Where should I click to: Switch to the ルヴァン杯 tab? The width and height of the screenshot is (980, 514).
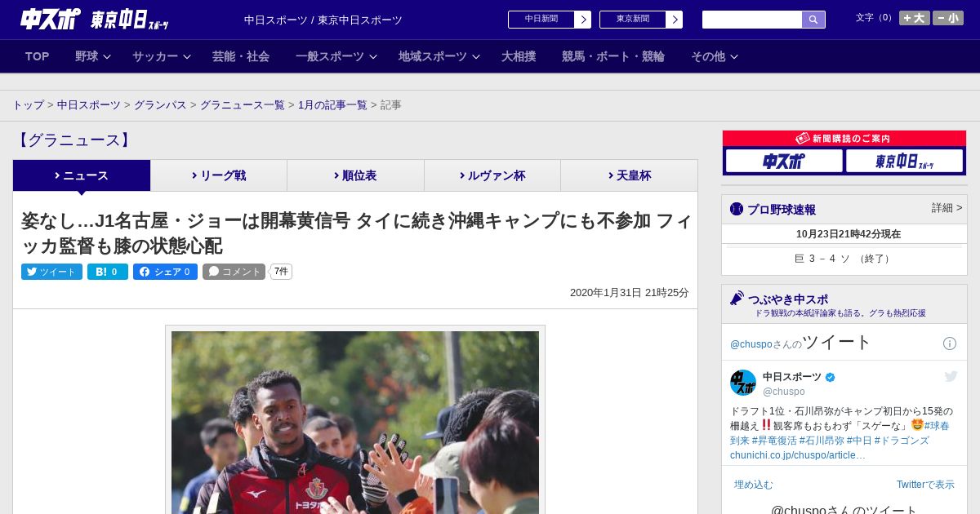[492, 175]
